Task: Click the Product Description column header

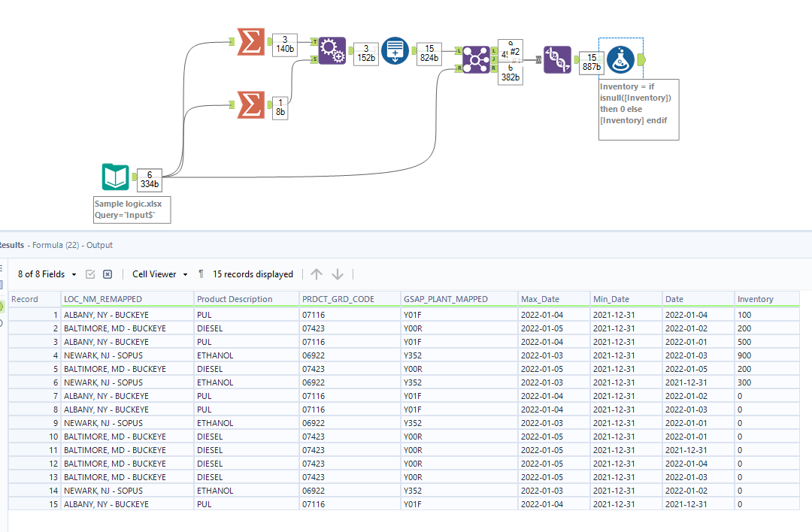Action: tap(235, 299)
